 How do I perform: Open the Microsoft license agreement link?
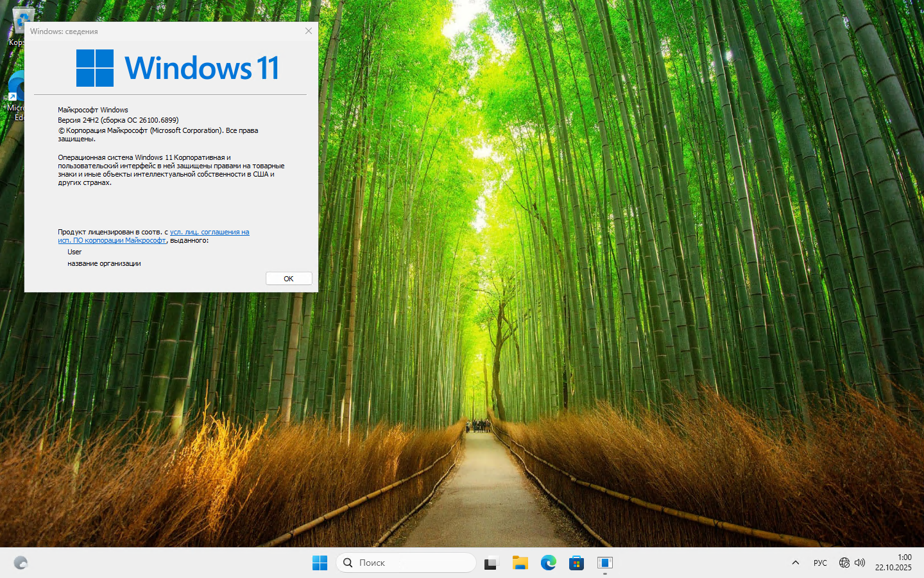209,232
